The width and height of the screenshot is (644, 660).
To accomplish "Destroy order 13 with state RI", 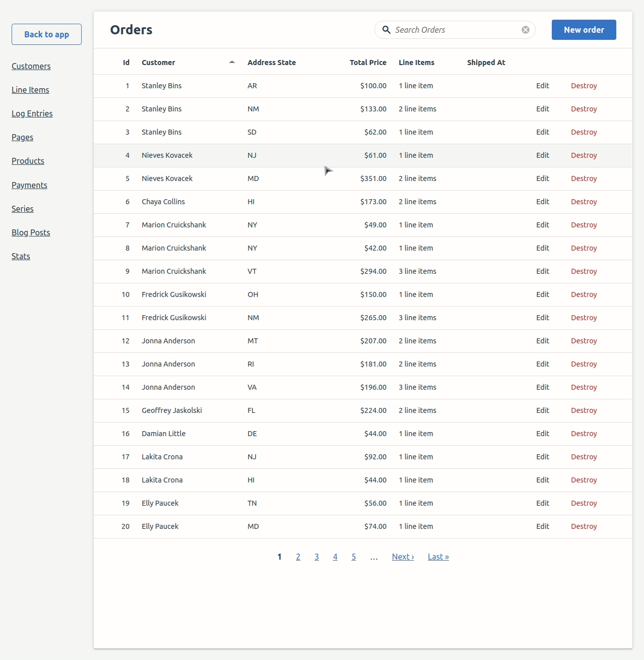I will pos(584,364).
